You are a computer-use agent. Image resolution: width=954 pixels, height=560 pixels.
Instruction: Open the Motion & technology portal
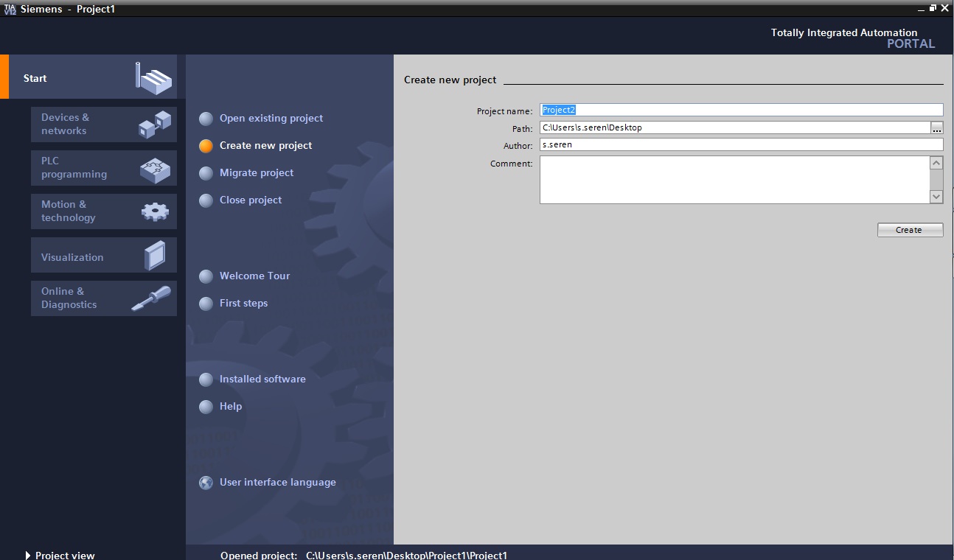(104, 211)
